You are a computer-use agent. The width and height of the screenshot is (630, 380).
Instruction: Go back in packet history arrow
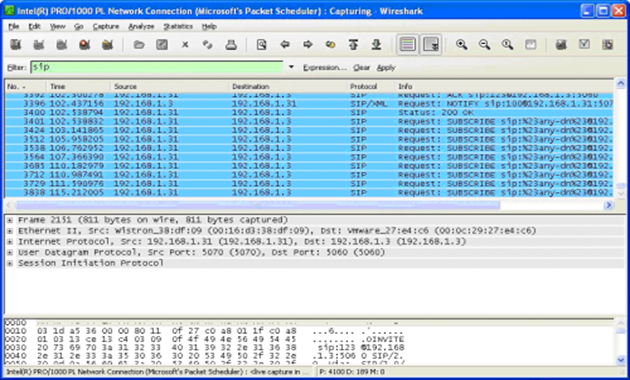point(285,45)
